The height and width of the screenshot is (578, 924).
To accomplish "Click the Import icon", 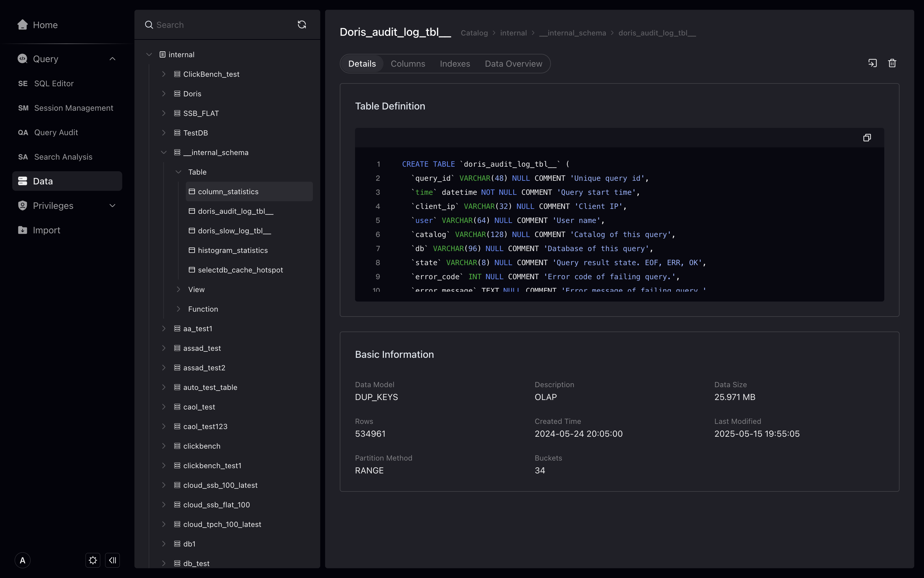I will pos(23,230).
